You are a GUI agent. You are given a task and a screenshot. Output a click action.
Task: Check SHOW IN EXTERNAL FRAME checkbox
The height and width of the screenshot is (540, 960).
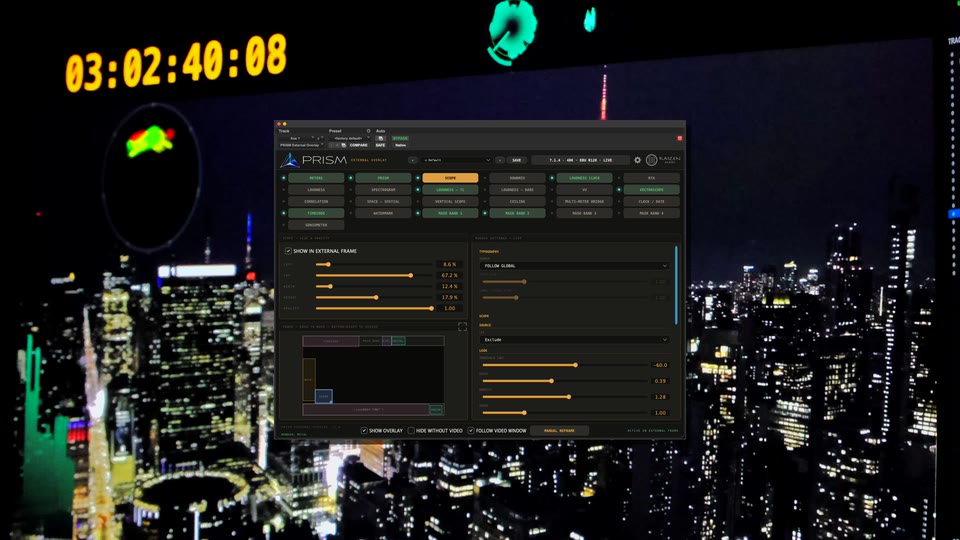tap(288, 251)
